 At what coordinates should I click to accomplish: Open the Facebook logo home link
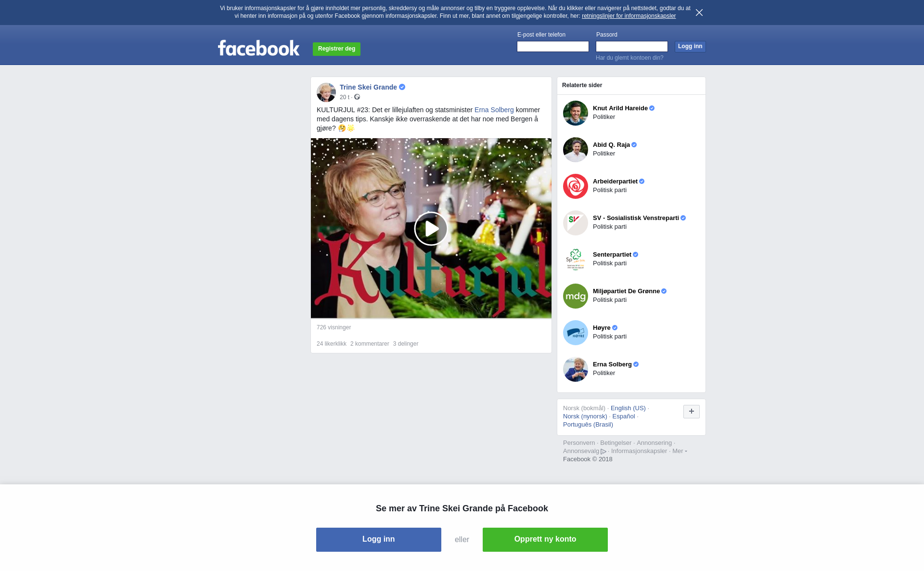(258, 48)
